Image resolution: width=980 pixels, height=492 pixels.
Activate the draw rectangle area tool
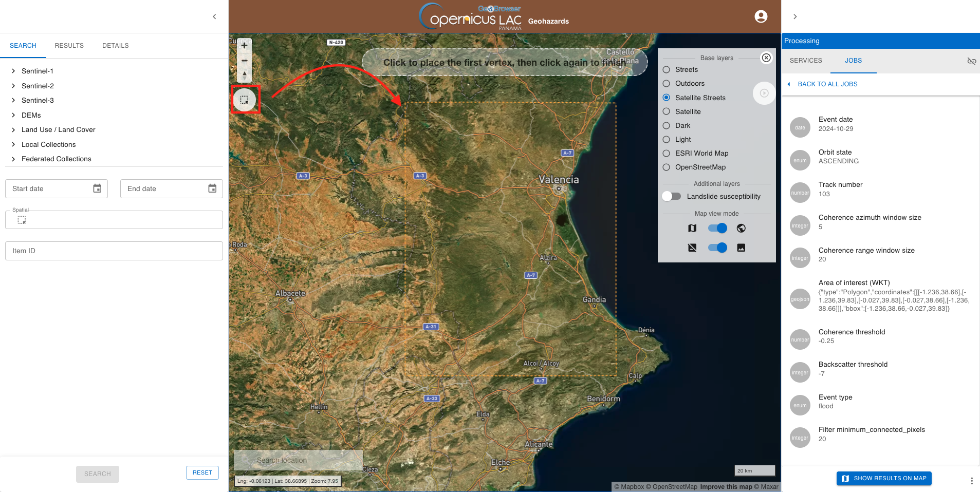(245, 100)
